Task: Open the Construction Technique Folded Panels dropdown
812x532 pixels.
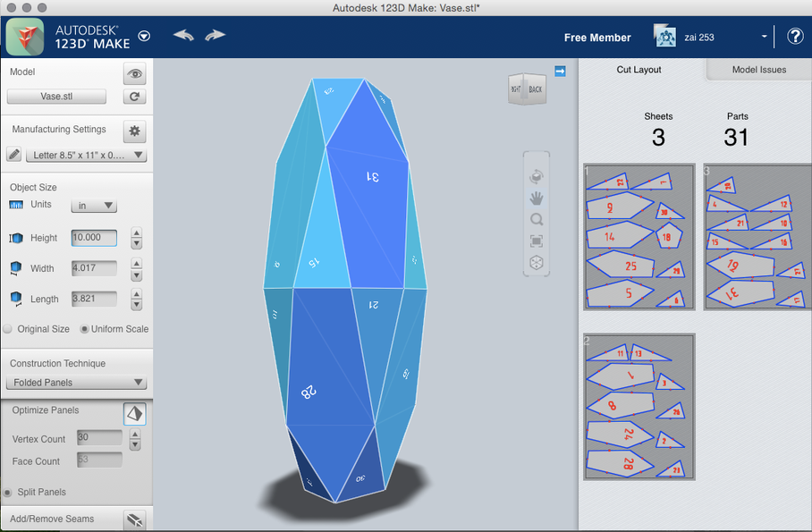Action: tap(76, 383)
